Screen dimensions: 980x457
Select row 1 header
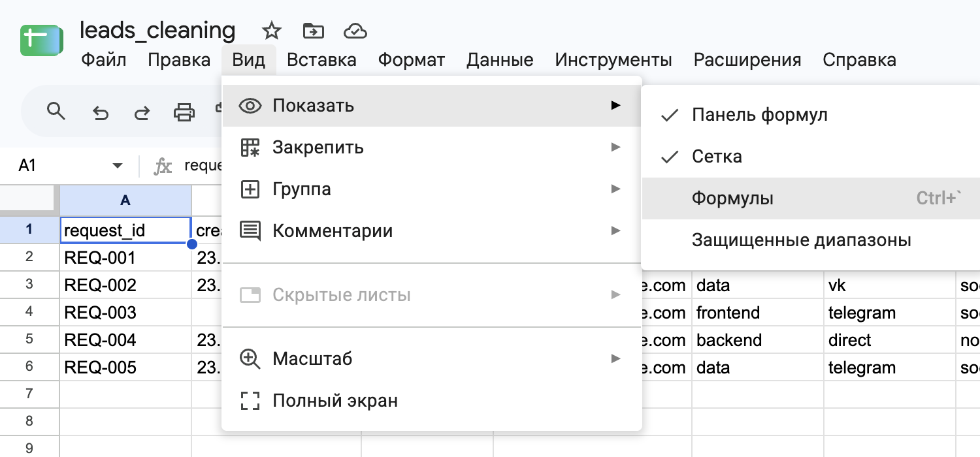(29, 230)
